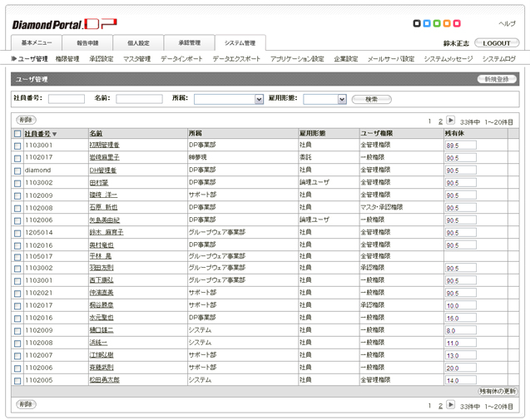Open the 企業設定 submenu item
The width and height of the screenshot is (530, 420).
coord(346,59)
